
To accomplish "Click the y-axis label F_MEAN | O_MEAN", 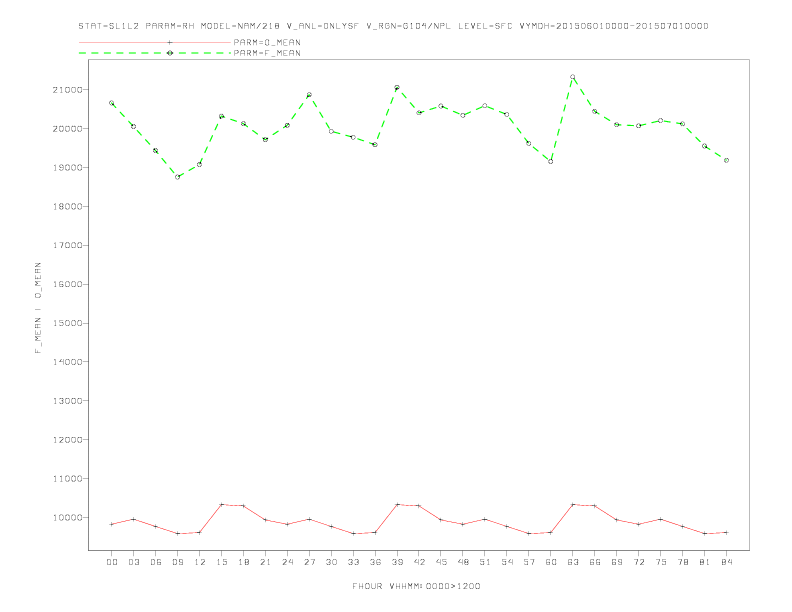I will pos(38,308).
